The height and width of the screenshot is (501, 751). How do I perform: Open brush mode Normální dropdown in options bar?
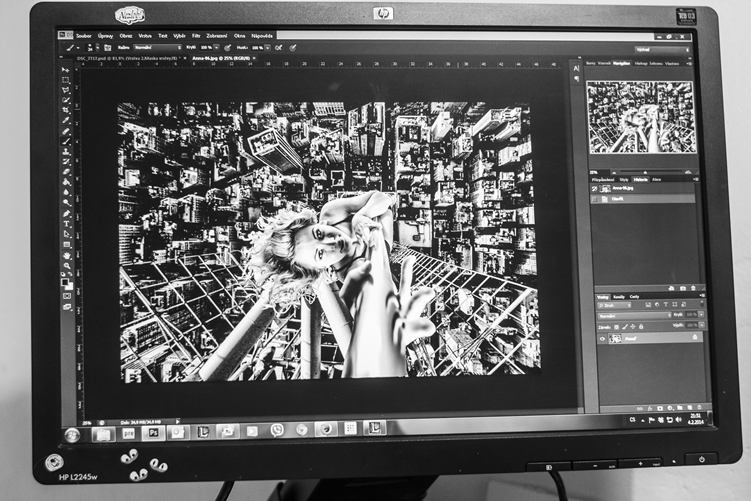(x=158, y=48)
